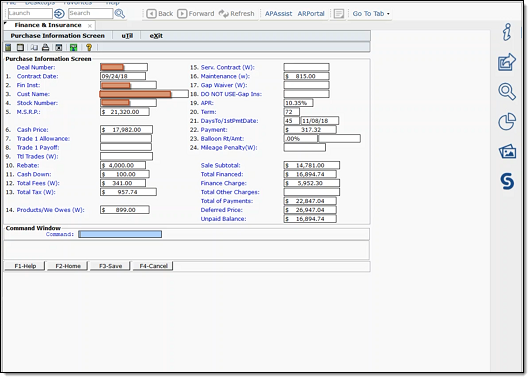This screenshot has height=380, width=531.
Task: Click the ARPortal link
Action: click(x=311, y=14)
